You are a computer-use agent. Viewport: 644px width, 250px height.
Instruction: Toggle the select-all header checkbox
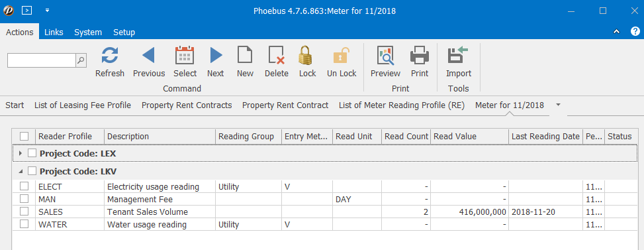click(x=24, y=137)
